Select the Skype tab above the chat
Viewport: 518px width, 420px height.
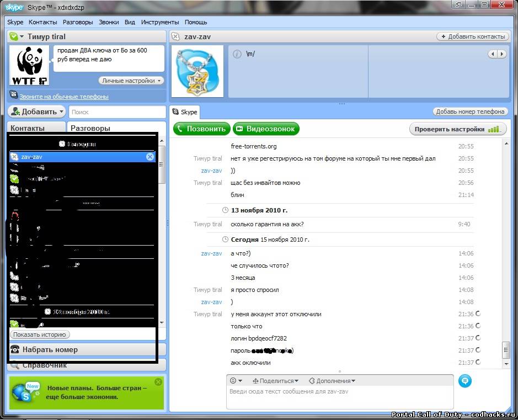pyautogui.click(x=185, y=112)
